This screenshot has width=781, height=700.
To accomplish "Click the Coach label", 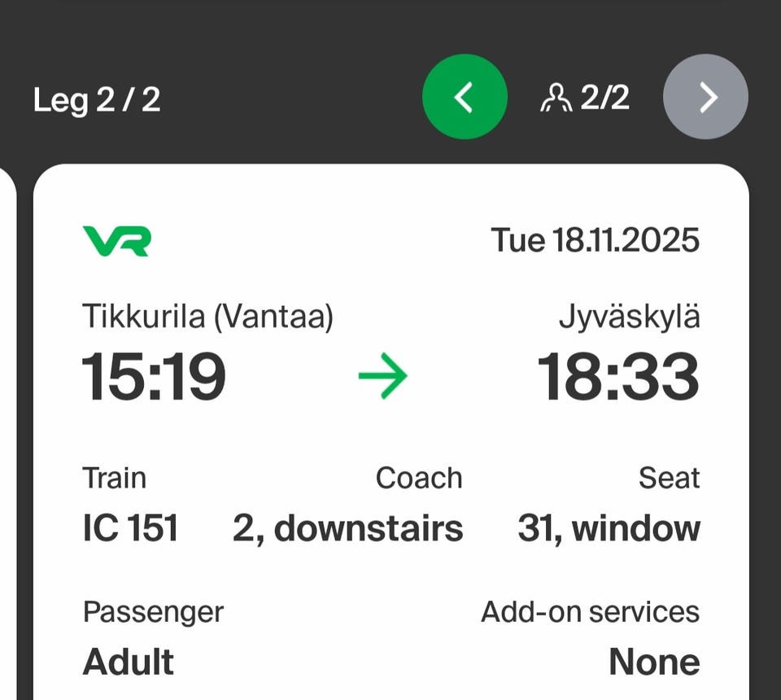I will coord(418,479).
